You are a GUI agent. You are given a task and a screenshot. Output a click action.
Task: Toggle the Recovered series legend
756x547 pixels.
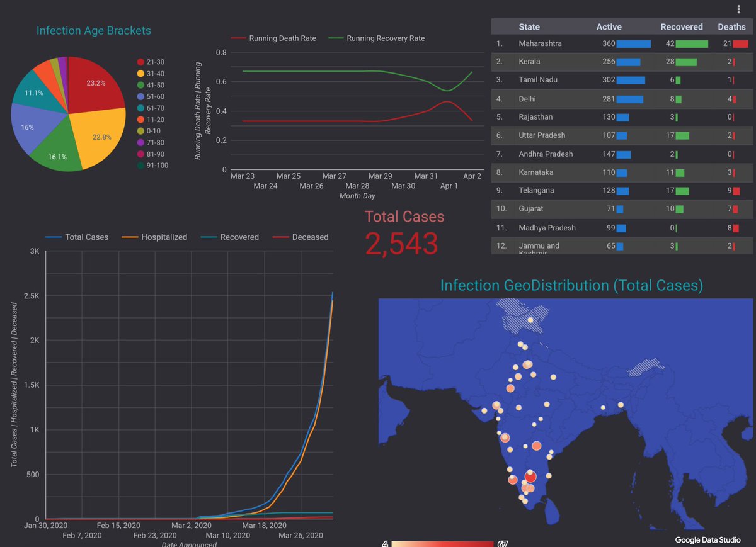point(230,237)
